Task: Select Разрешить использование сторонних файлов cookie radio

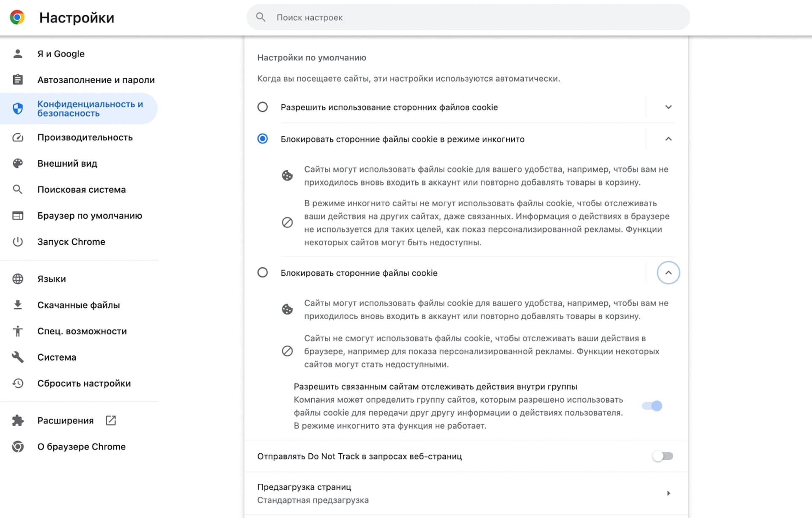Action: pyautogui.click(x=263, y=107)
